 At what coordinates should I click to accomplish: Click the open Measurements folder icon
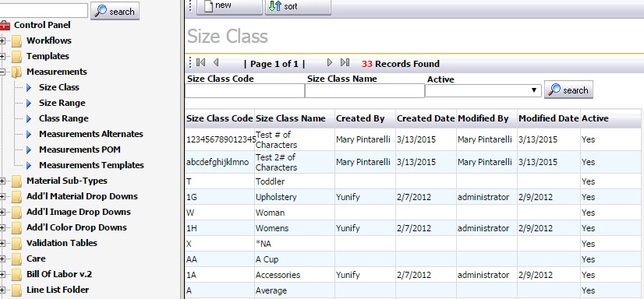(17, 72)
